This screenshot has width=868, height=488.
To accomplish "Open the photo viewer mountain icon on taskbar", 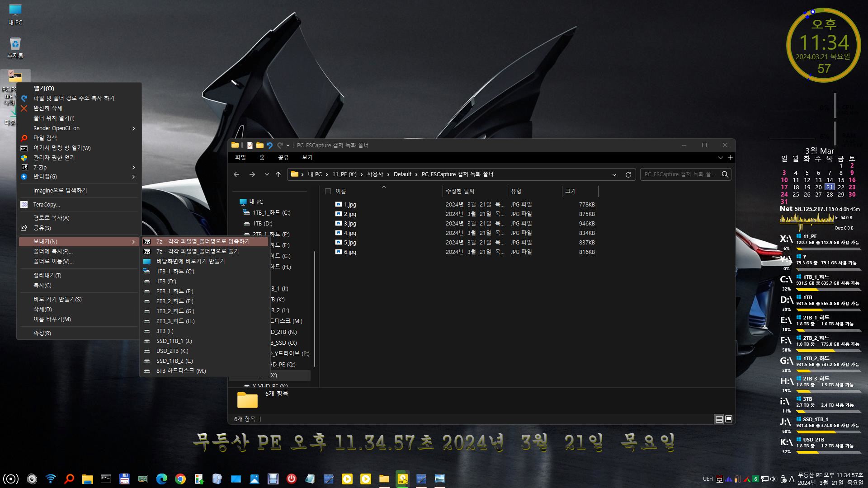I will coord(255,479).
